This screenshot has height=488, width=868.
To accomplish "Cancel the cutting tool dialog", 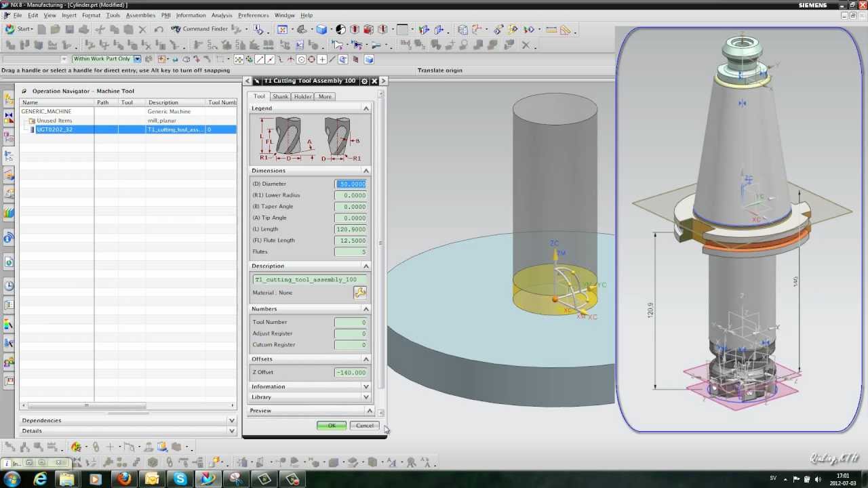I will click(365, 426).
